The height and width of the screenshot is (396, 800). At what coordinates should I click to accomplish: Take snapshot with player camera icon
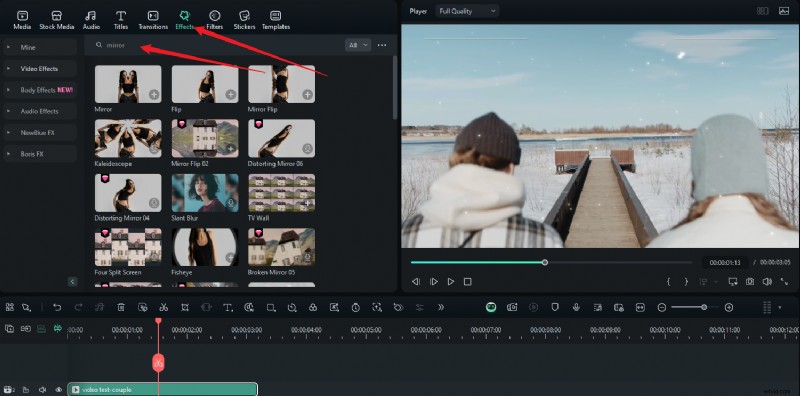coord(749,282)
